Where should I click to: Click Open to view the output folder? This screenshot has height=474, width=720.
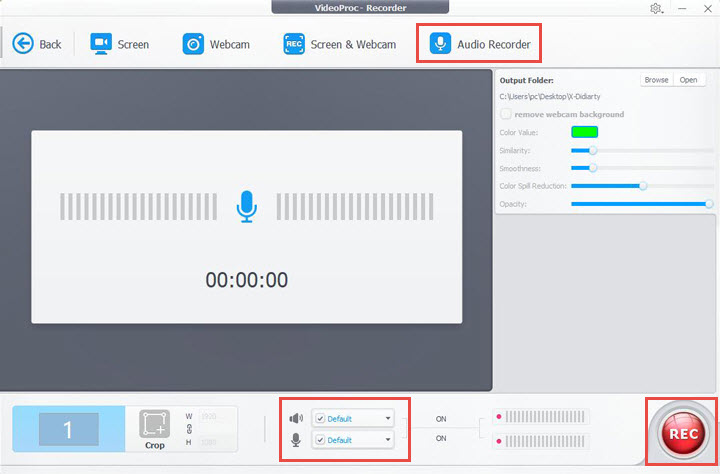point(688,80)
